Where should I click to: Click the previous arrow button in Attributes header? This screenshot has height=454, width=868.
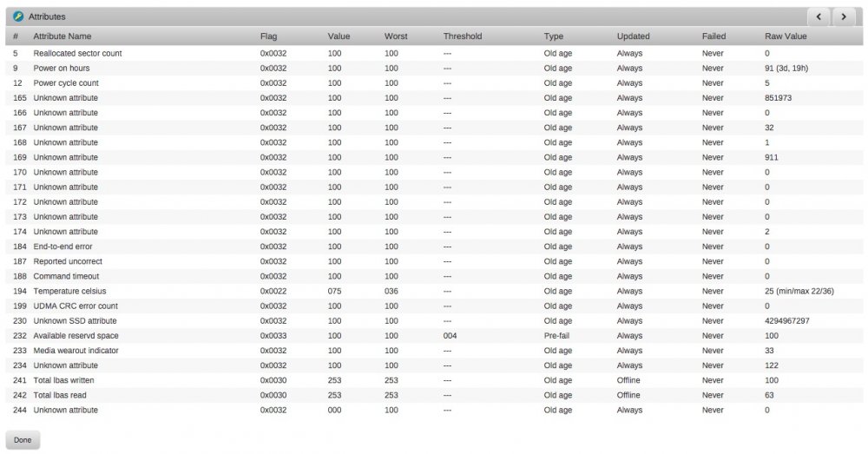tap(819, 16)
